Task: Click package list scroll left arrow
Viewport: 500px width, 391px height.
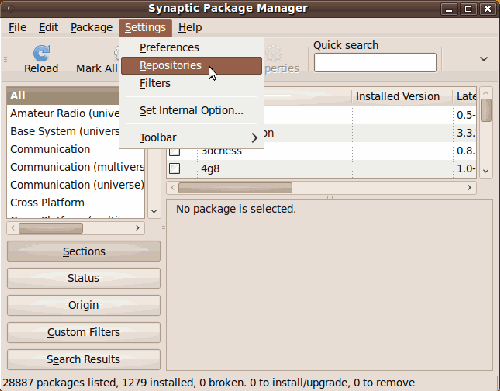Action: coord(172,188)
